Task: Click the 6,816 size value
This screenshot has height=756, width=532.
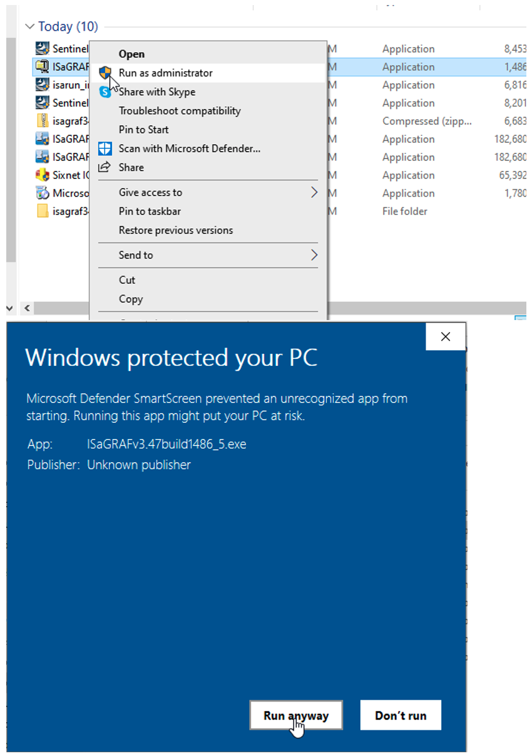Action: pyautogui.click(x=516, y=85)
